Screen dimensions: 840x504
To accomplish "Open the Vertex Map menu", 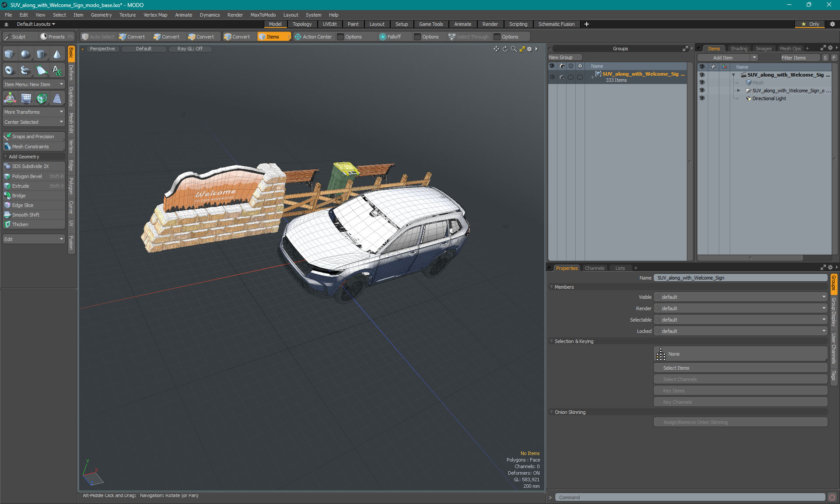I will click(155, 15).
